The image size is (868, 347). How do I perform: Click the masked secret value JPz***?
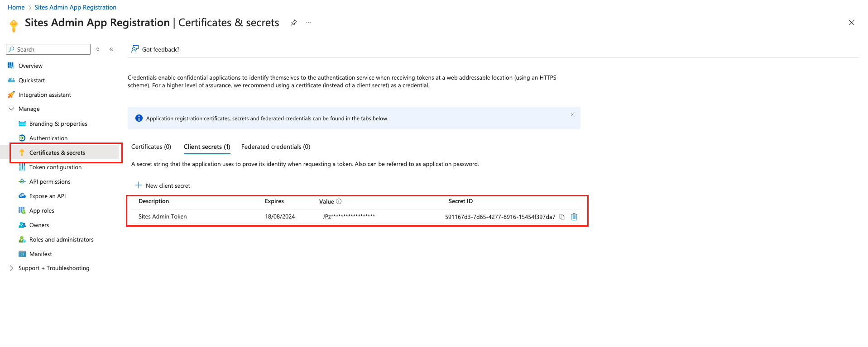coord(349,216)
